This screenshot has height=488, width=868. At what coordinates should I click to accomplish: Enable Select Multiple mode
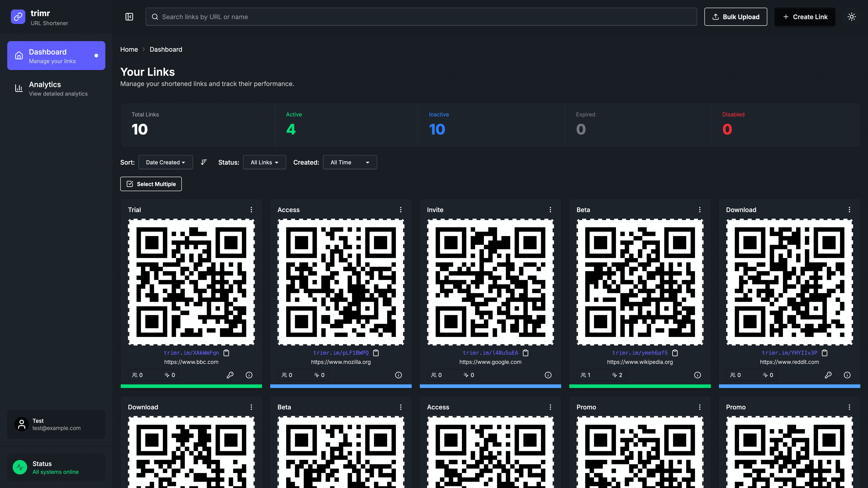[x=151, y=184]
